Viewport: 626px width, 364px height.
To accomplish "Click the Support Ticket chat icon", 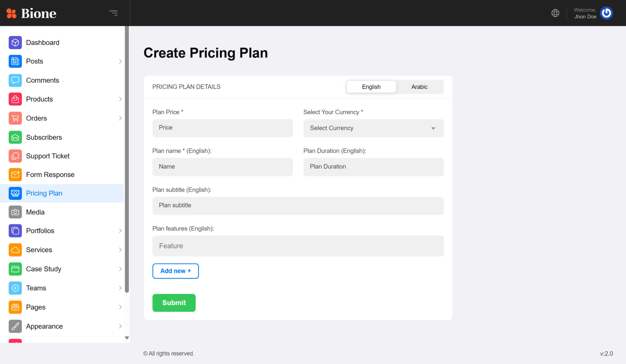I will point(15,156).
